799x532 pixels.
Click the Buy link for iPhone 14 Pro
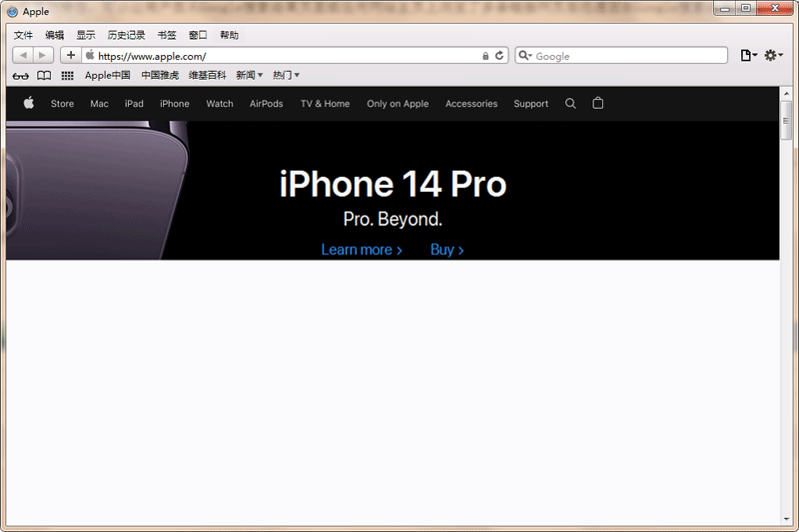(446, 250)
